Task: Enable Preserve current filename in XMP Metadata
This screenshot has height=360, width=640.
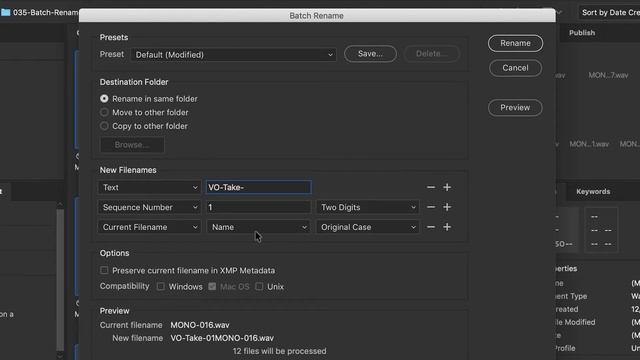Action: tap(104, 270)
